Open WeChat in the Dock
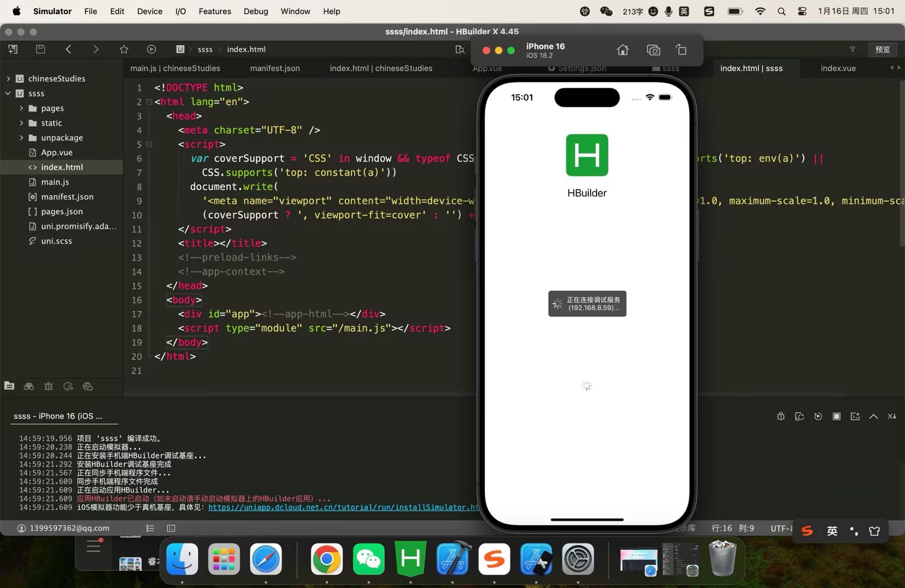This screenshot has height=588, width=905. tap(369, 559)
